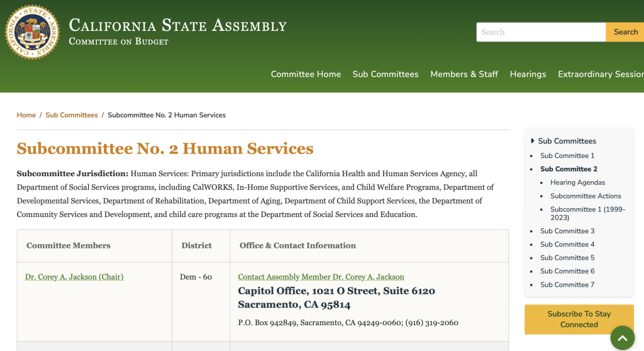Follow the Home breadcrumb link
644x351 pixels.
point(26,115)
